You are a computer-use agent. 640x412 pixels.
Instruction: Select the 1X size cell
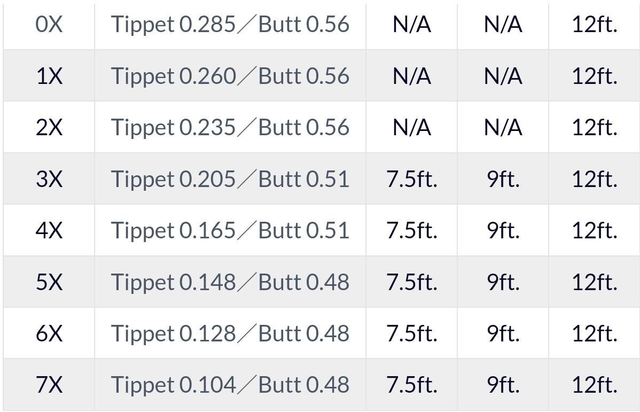[x=48, y=76]
